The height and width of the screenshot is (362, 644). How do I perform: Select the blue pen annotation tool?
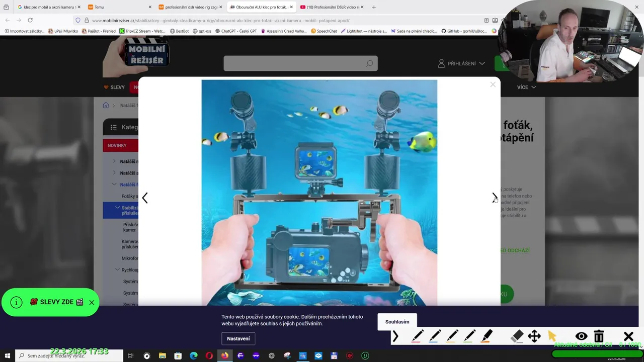tap(435, 336)
